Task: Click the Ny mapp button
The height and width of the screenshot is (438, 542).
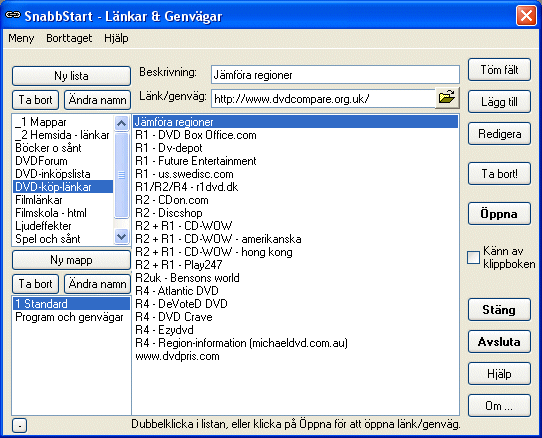Action: [x=71, y=260]
